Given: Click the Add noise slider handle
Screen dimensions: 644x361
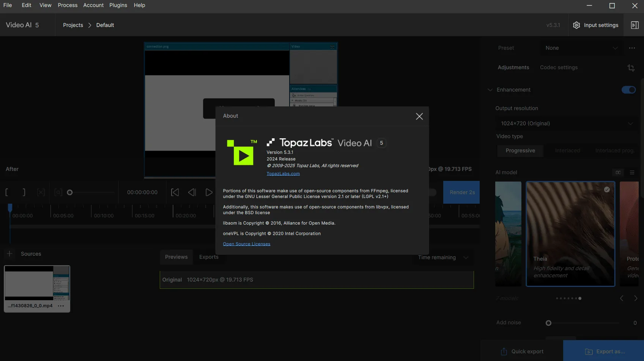Looking at the screenshot, I should 548,323.
